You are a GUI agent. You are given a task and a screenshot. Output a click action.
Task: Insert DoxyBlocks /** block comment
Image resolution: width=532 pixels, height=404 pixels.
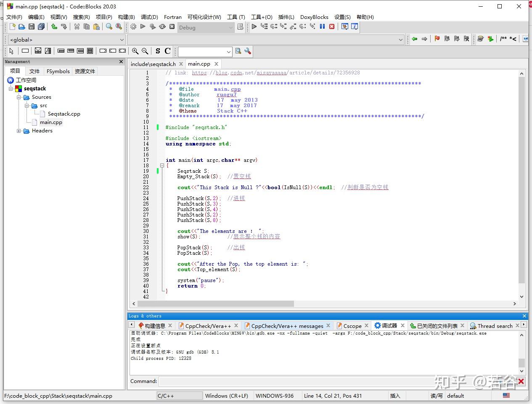(x=503, y=39)
